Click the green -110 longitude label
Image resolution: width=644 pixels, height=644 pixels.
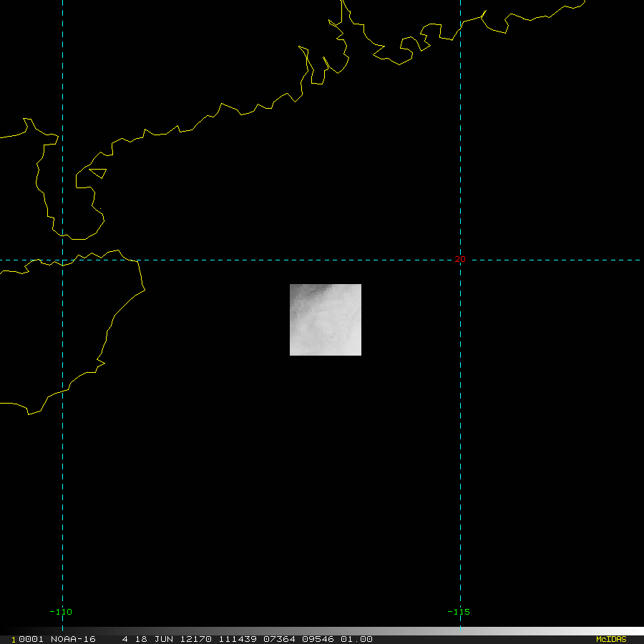point(61,612)
